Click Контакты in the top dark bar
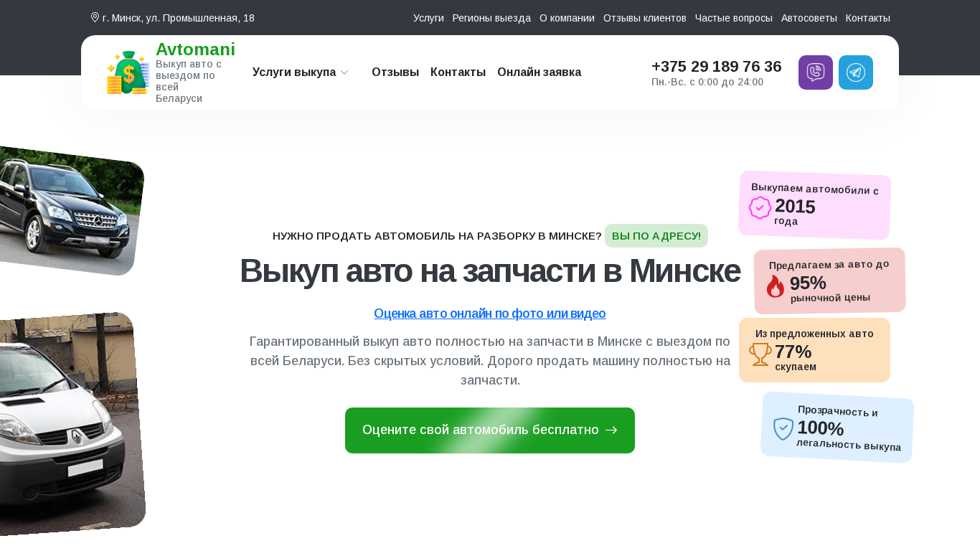This screenshot has height=551, width=980. click(x=868, y=18)
